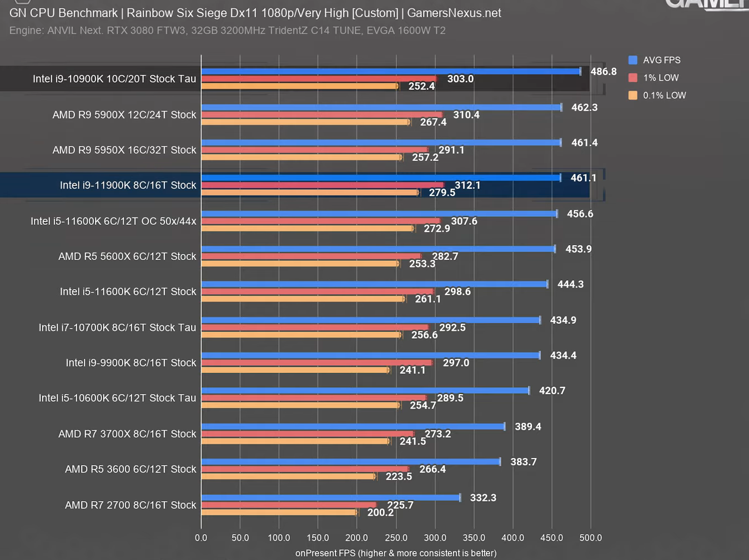Click the GN CPU Benchmark chart title

255,13
